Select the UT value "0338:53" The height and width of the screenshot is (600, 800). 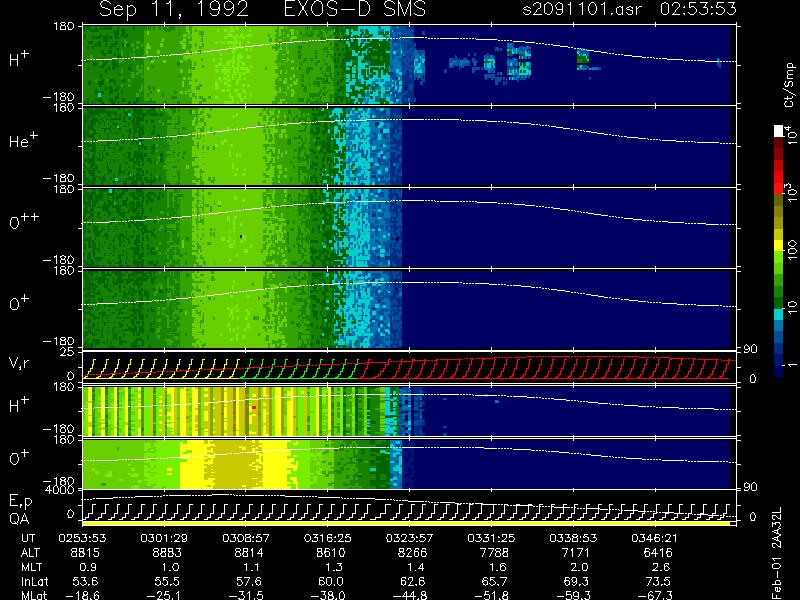click(573, 538)
